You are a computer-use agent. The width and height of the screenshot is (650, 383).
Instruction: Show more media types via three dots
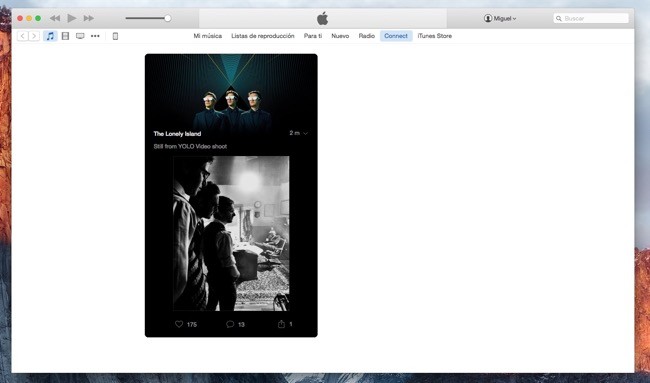(x=95, y=36)
